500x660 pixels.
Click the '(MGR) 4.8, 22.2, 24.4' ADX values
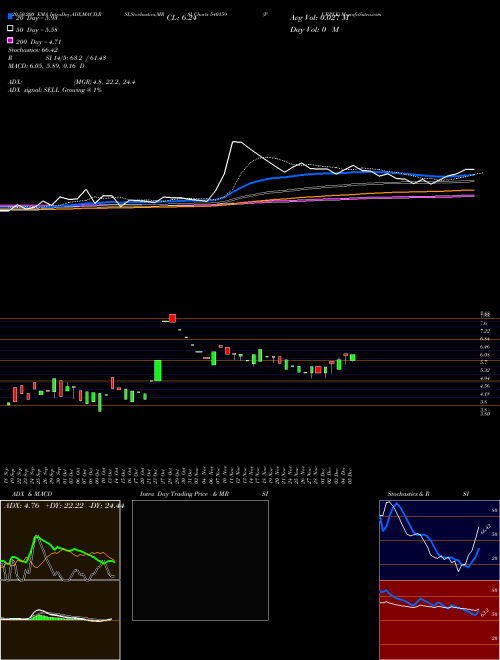pos(104,82)
